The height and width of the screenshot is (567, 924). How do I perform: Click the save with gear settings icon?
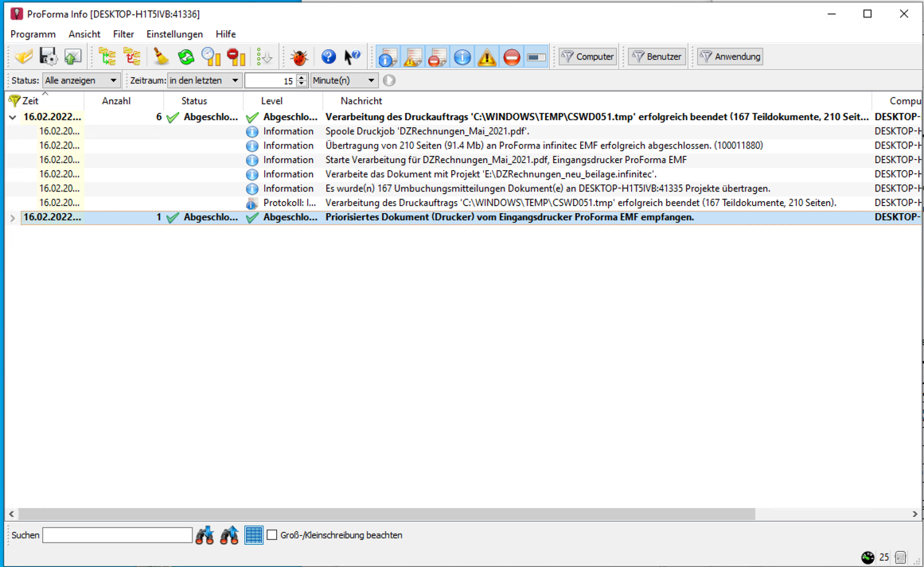pos(49,56)
